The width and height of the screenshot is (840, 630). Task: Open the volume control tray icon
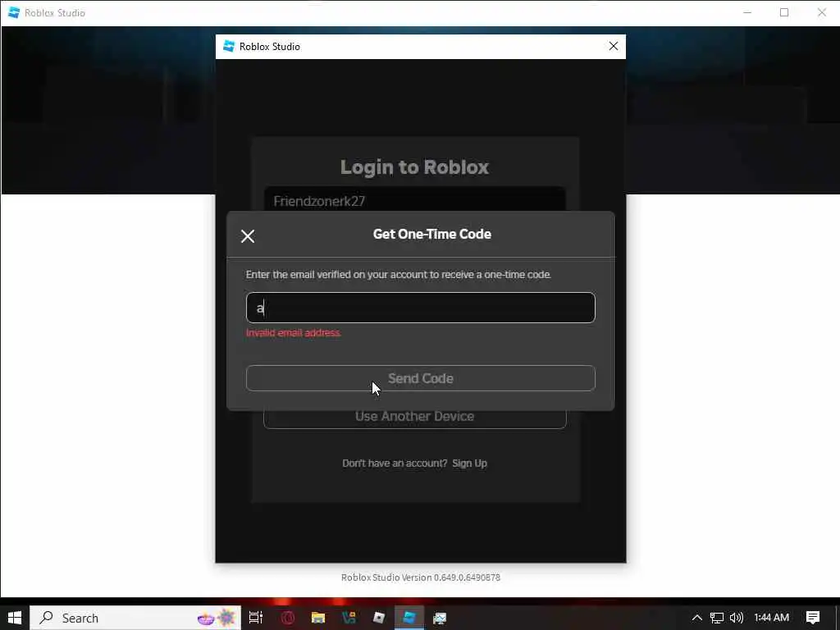(737, 618)
